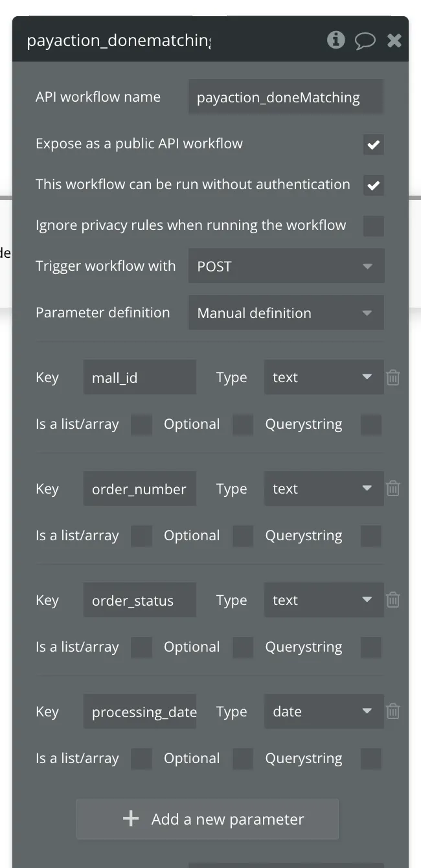The image size is (421, 868).
Task: Open Type dropdown for mall_id parameter
Action: (323, 378)
